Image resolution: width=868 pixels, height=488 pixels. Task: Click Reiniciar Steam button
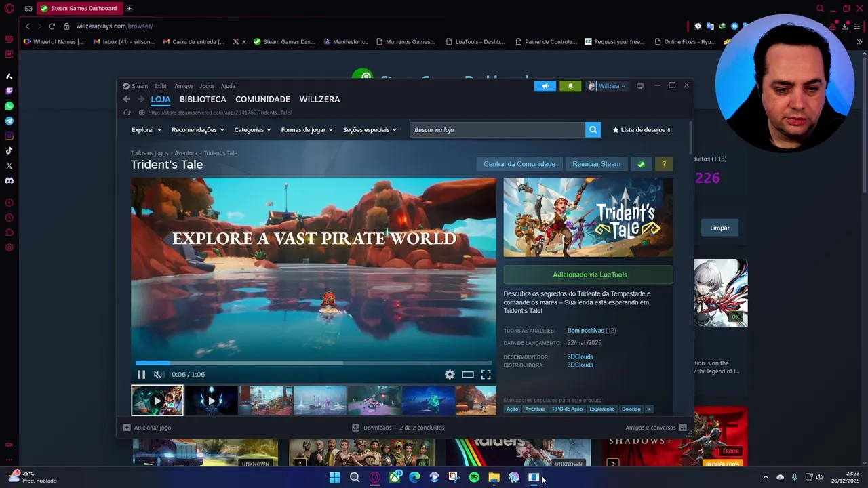[596, 164]
